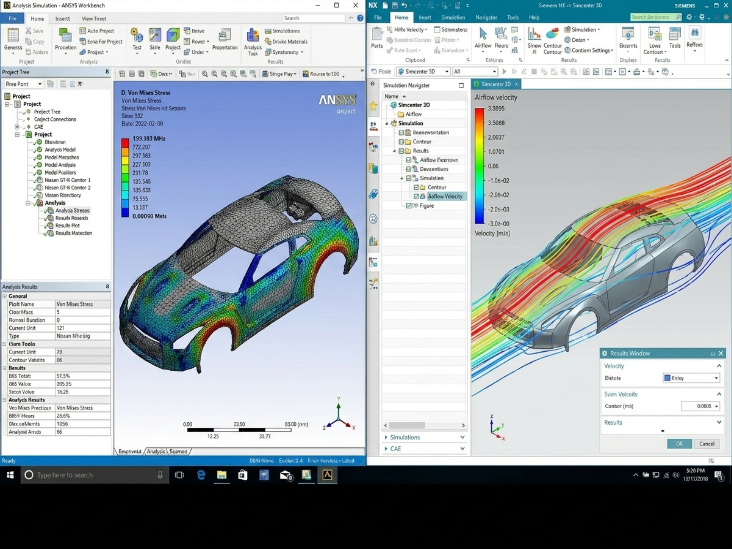Open the Einley dropdown in Results Window
The image size is (732, 549).
coord(691,378)
